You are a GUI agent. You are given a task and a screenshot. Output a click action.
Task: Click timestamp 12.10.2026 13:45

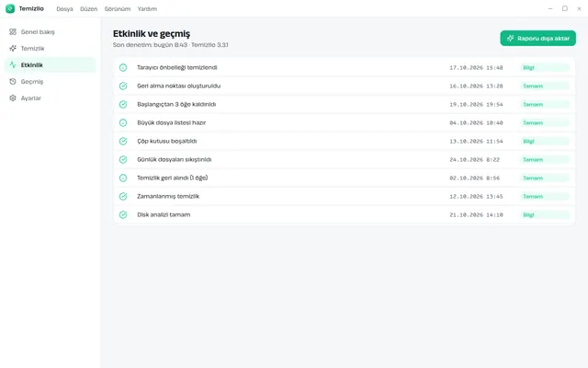[x=476, y=196]
